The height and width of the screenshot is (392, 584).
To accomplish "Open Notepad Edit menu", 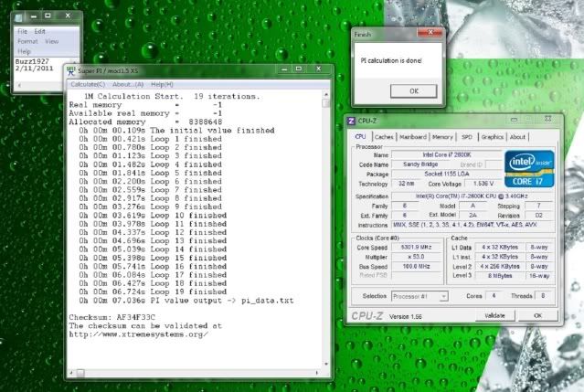I will [x=39, y=32].
